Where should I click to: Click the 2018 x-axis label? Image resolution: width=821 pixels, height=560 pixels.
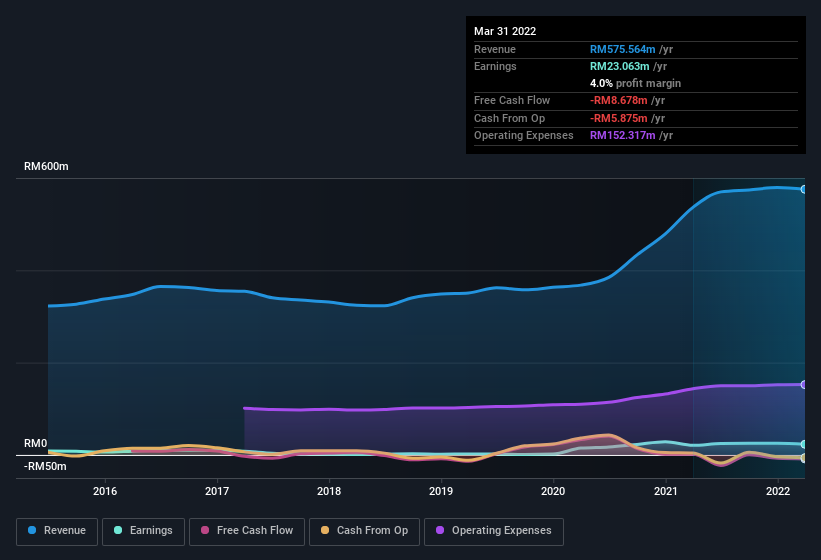click(329, 491)
